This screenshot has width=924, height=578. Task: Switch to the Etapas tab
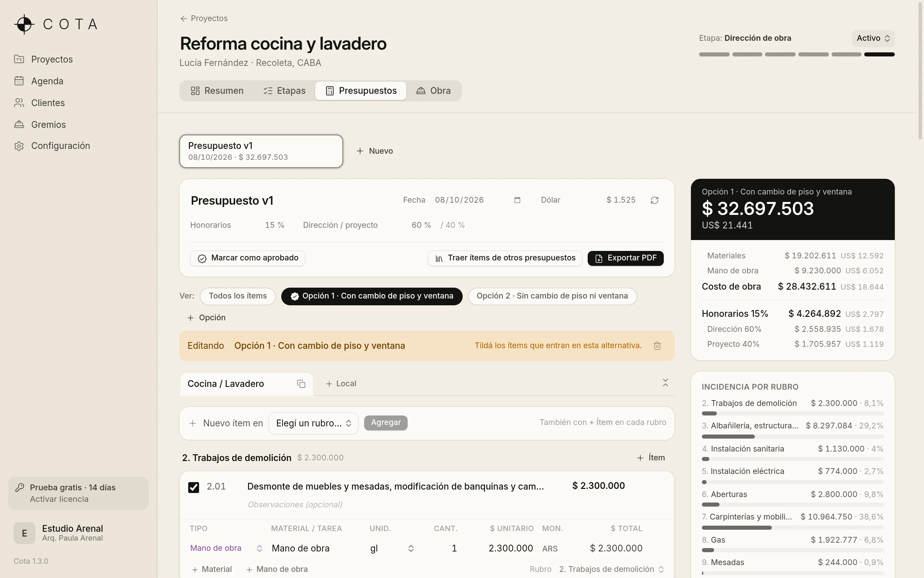(x=284, y=90)
